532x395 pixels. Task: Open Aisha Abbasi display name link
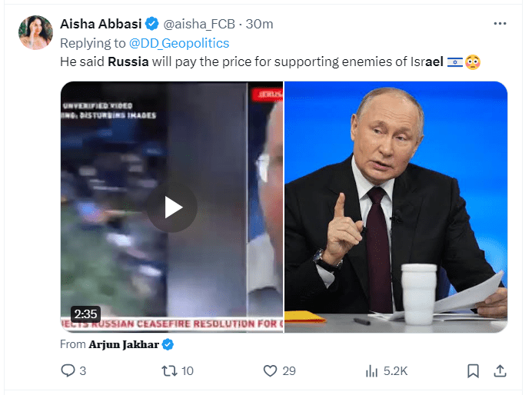tap(101, 24)
